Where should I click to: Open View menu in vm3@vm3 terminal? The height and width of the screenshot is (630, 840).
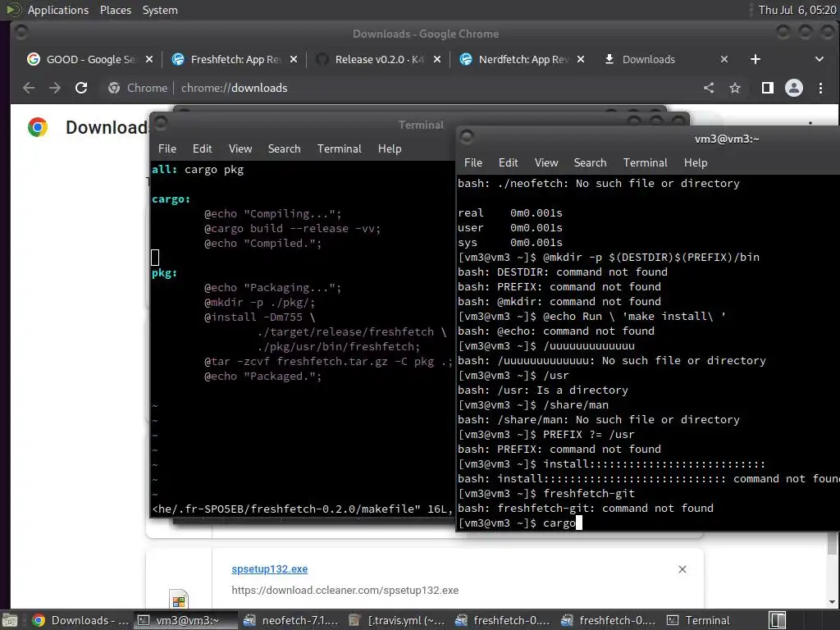coord(546,163)
